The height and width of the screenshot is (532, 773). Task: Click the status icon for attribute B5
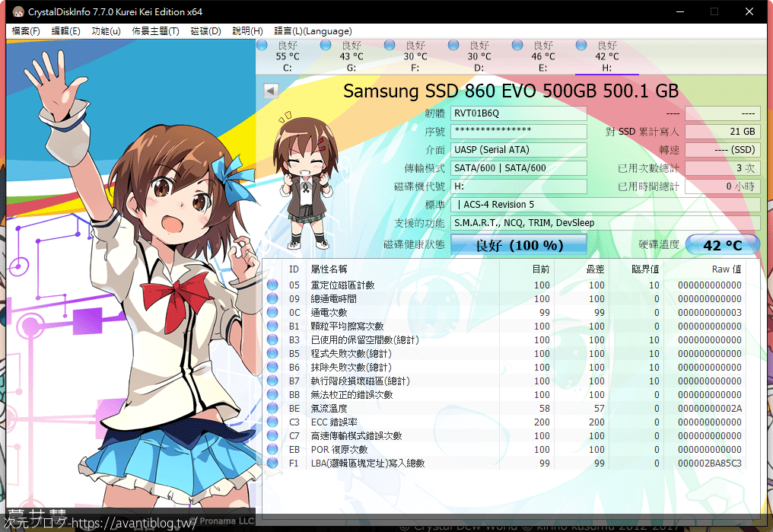pyautogui.click(x=272, y=353)
